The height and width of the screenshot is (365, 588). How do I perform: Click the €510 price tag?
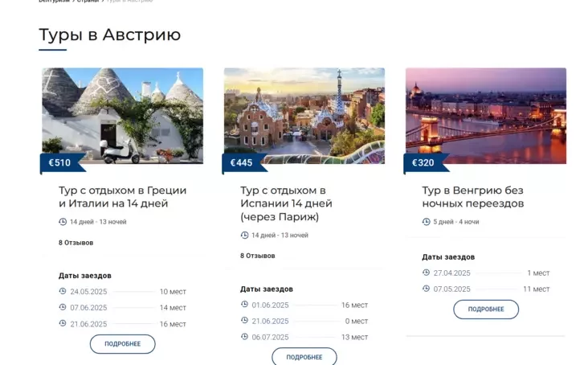click(60, 163)
